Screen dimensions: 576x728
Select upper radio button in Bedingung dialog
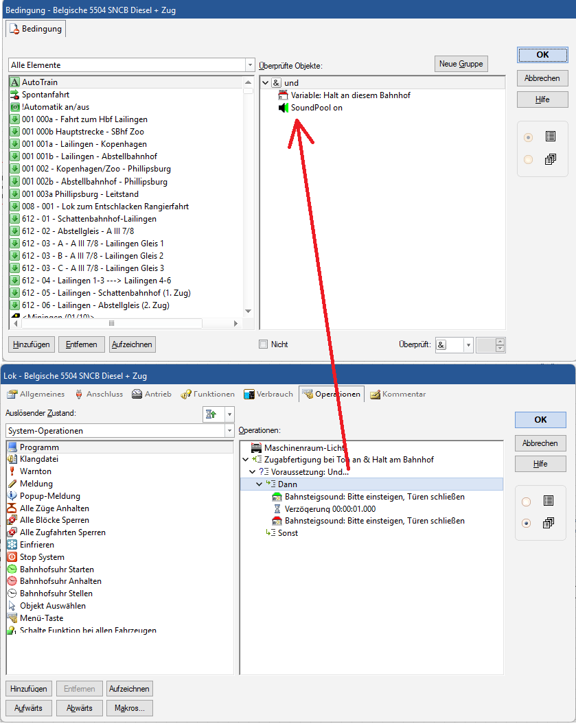point(528,137)
